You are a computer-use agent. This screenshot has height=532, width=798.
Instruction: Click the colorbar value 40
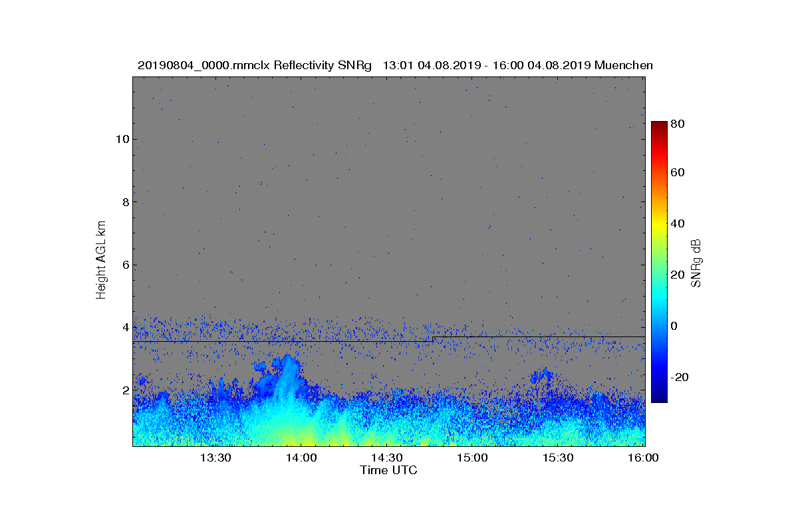point(678,223)
